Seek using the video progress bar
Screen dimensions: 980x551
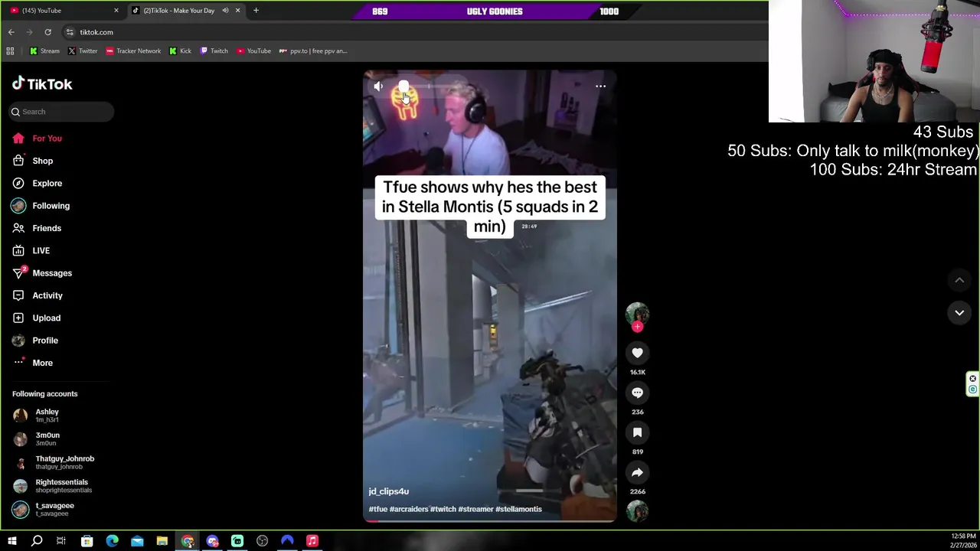click(x=490, y=520)
